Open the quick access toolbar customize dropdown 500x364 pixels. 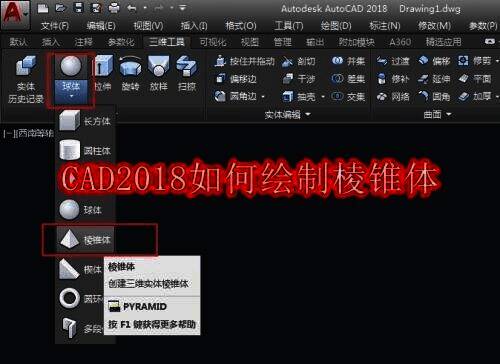(182, 8)
